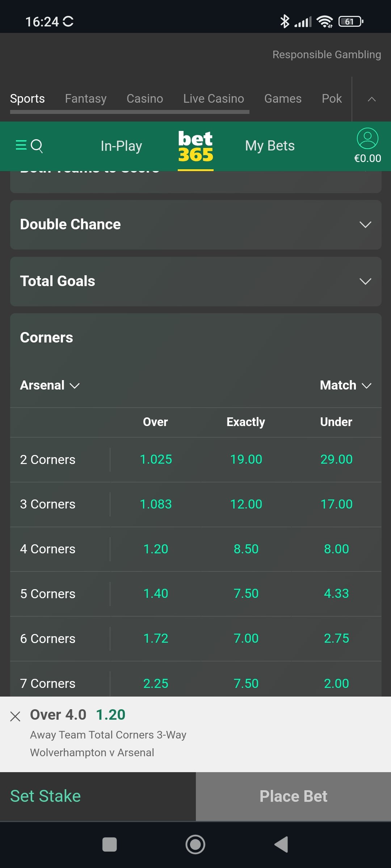Tap the bet365 home logo
Viewport: 391px width, 868px height.
pyautogui.click(x=195, y=146)
